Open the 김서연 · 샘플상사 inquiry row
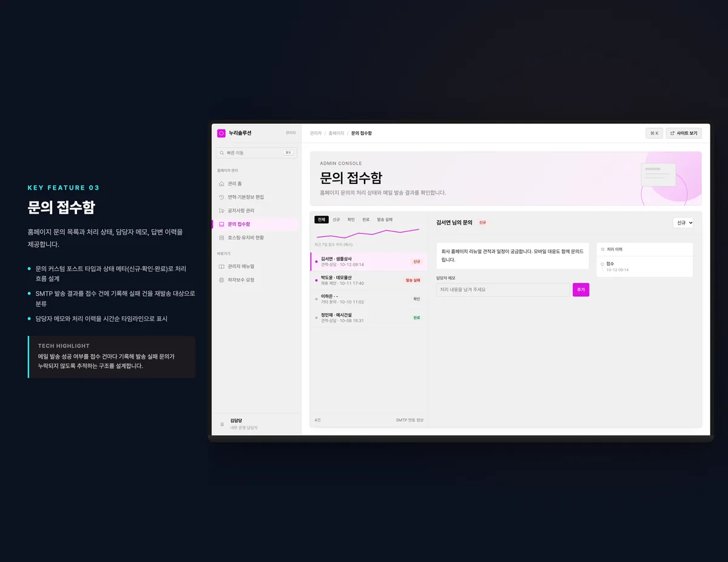The image size is (728, 562). click(x=369, y=262)
